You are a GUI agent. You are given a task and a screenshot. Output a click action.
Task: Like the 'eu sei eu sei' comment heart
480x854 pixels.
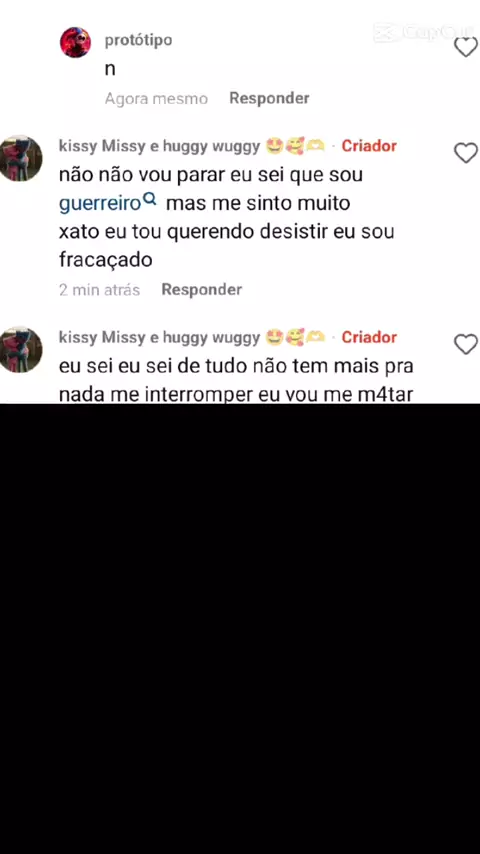click(x=466, y=344)
